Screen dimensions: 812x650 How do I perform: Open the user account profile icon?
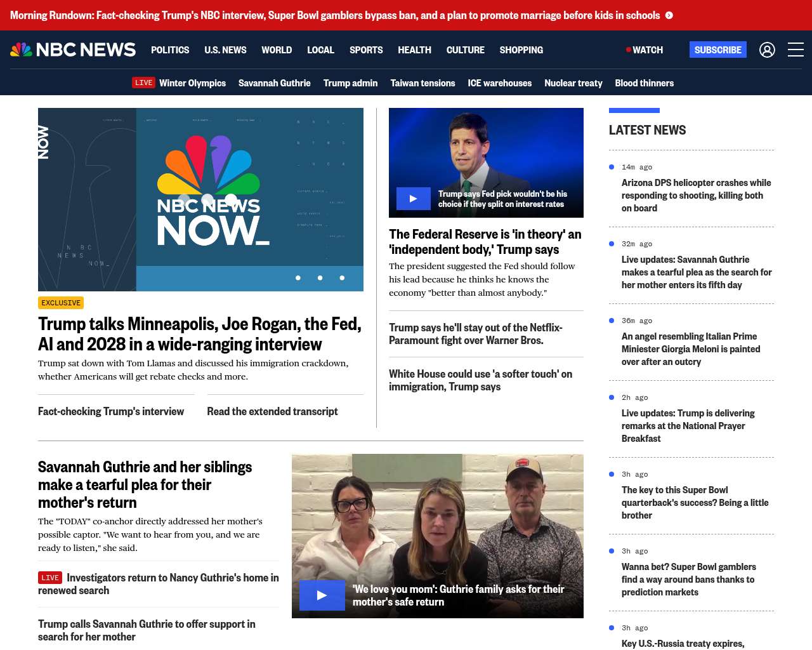tap(767, 50)
